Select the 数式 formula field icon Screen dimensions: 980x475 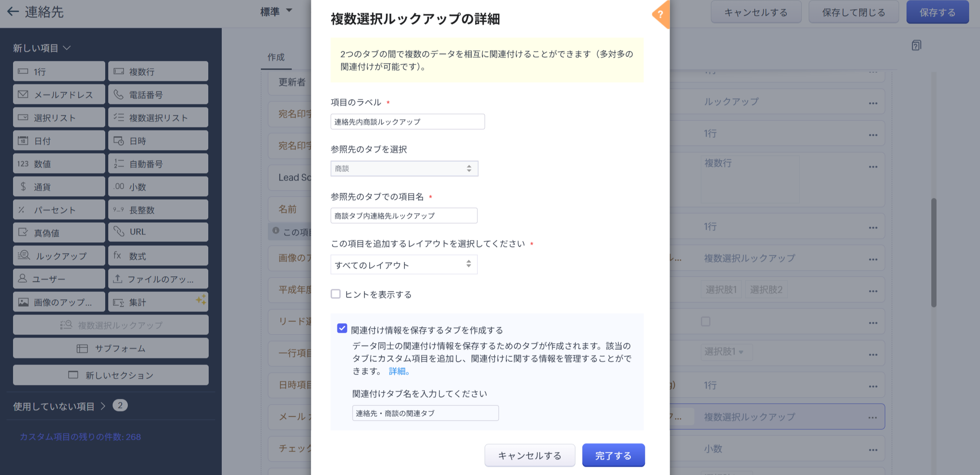coord(117,255)
